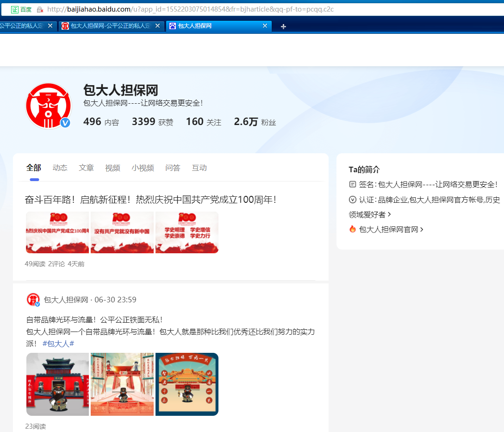Click the flame icon beside 包大人担保网官网

(x=352, y=229)
